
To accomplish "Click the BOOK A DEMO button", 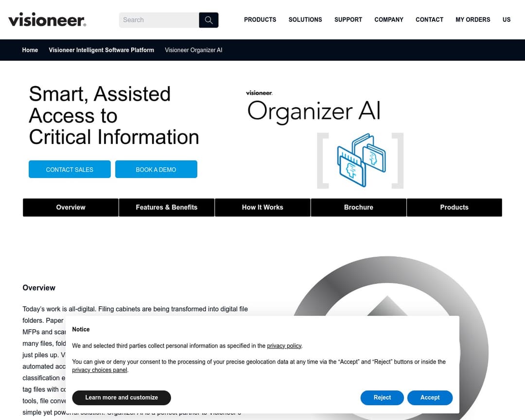I will pyautogui.click(x=156, y=169).
